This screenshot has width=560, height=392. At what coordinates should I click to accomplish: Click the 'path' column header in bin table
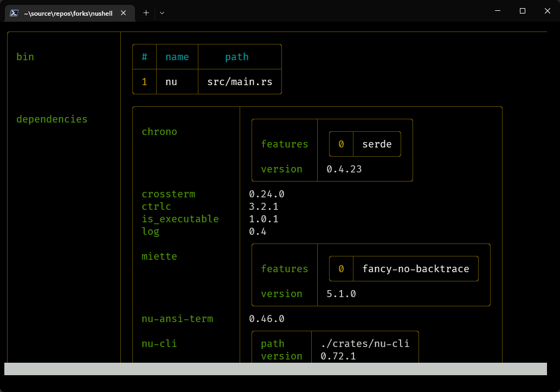pos(236,57)
